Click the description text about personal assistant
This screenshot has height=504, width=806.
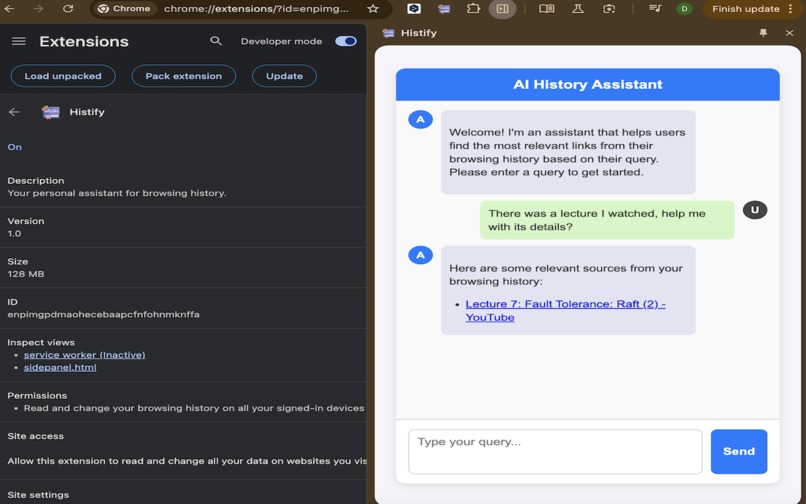click(117, 193)
